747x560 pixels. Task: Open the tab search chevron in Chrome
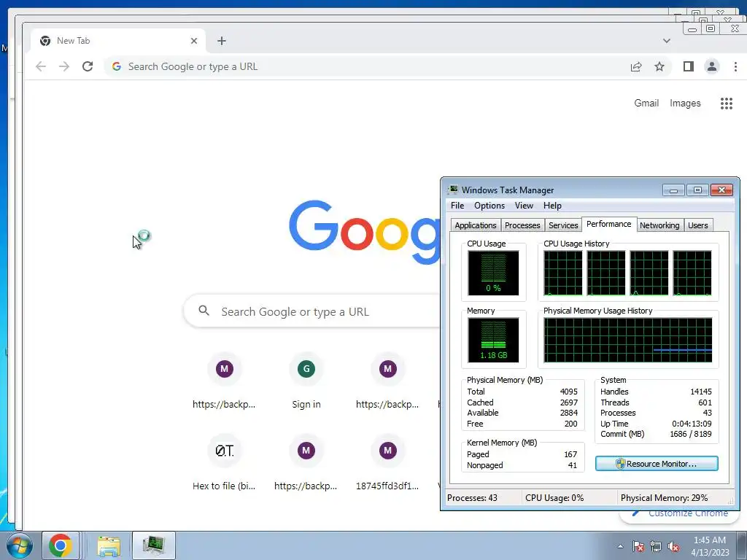click(x=667, y=41)
